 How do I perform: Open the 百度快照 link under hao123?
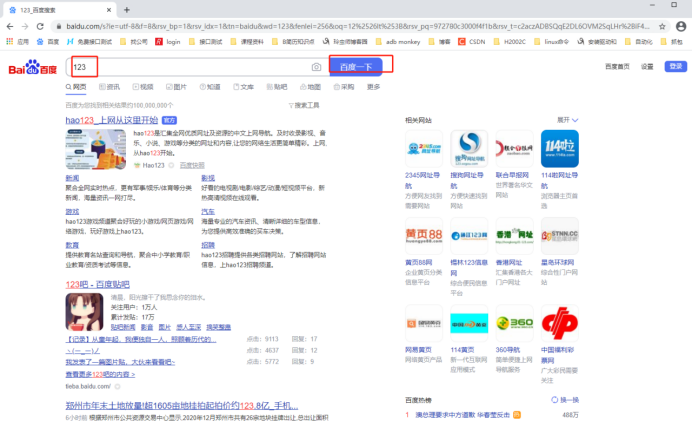[x=192, y=165]
